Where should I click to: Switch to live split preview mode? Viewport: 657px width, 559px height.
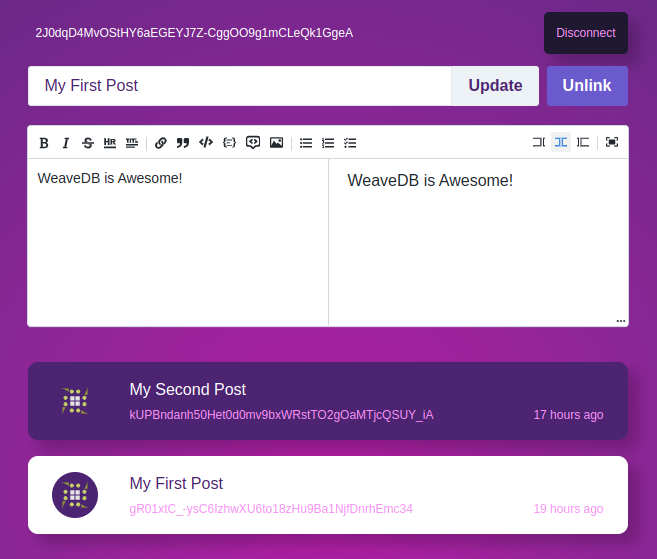pos(561,143)
